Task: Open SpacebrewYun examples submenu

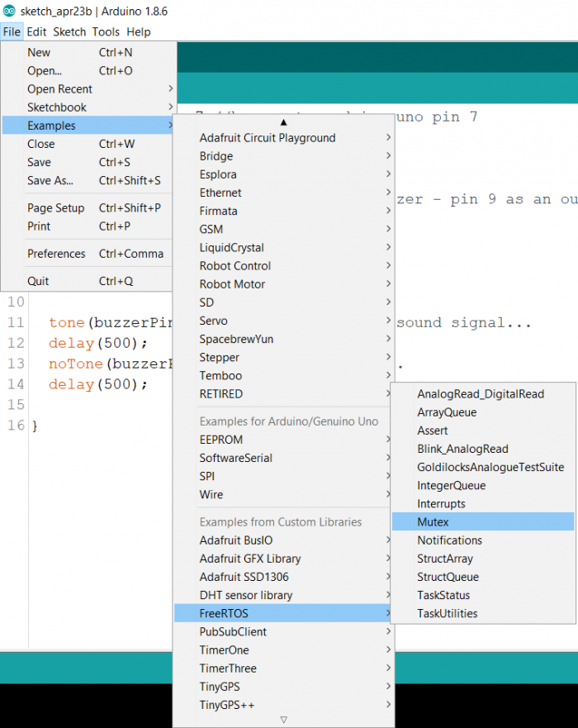Action: coord(284,339)
